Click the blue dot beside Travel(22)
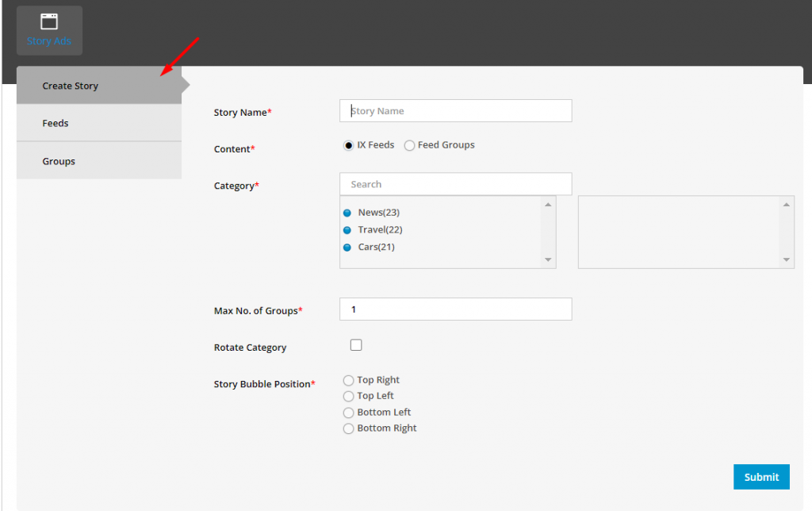Viewport: 812px width, 511px height. (347, 230)
